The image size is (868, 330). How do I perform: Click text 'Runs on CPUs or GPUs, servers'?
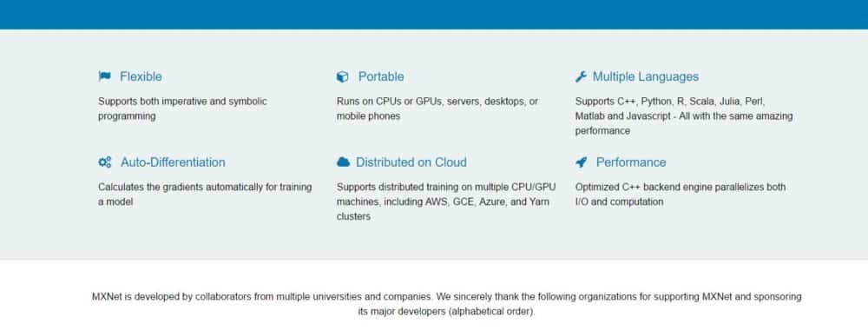(409, 102)
